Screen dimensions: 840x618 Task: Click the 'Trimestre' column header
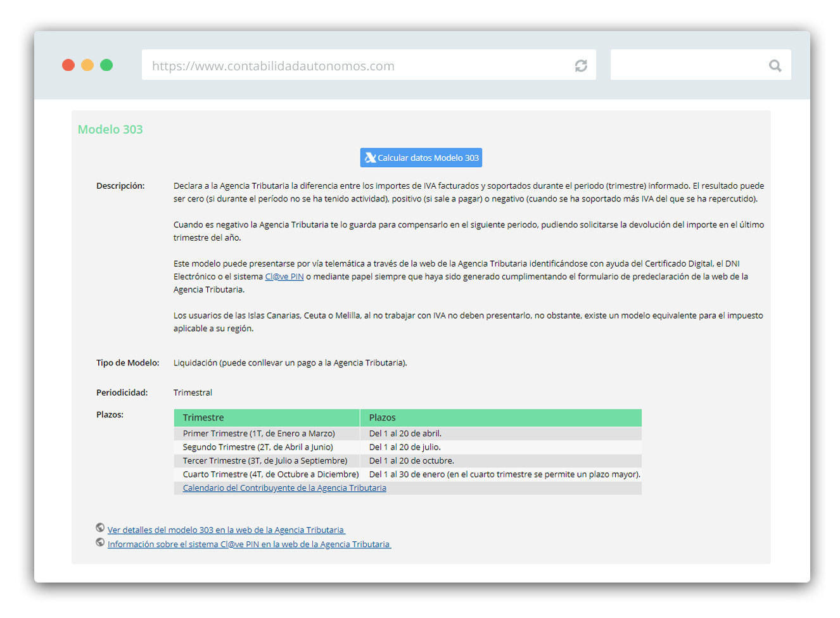point(267,418)
